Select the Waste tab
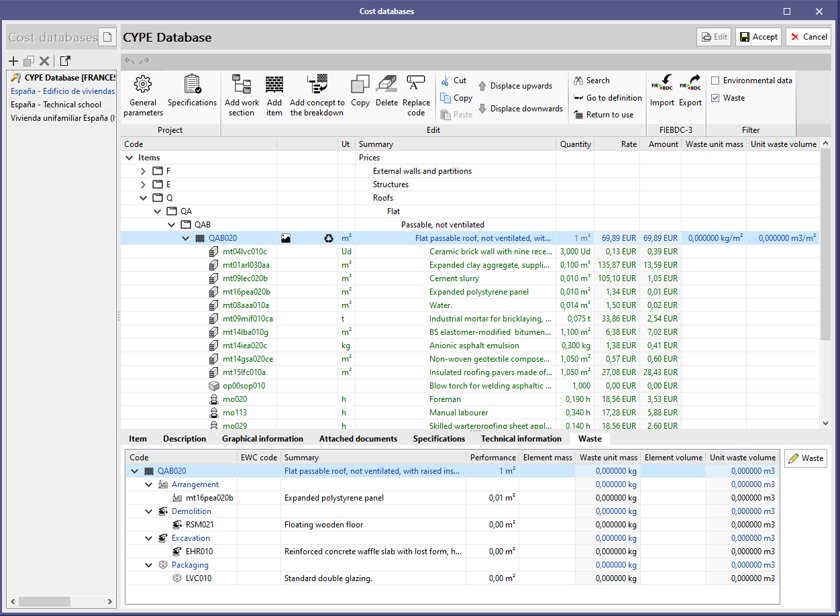Viewport: 840px width, 616px height. pos(590,439)
